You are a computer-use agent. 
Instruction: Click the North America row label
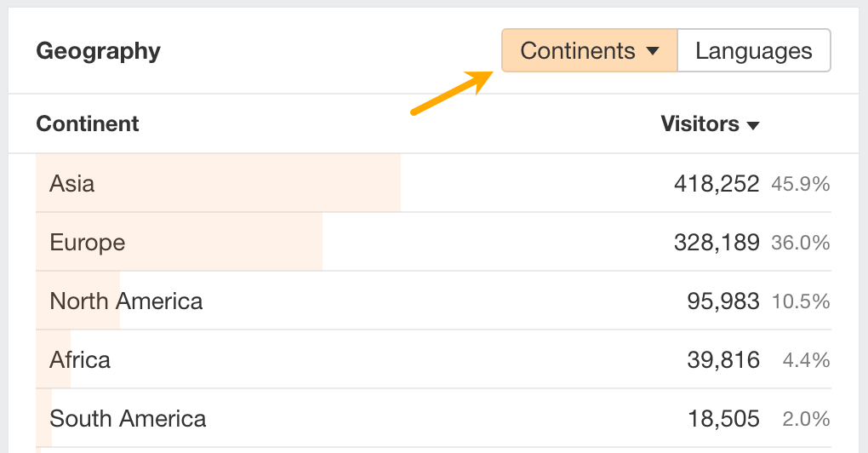coord(126,301)
